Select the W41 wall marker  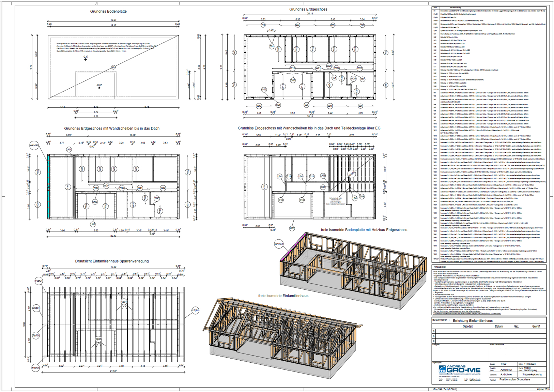[140, 188]
